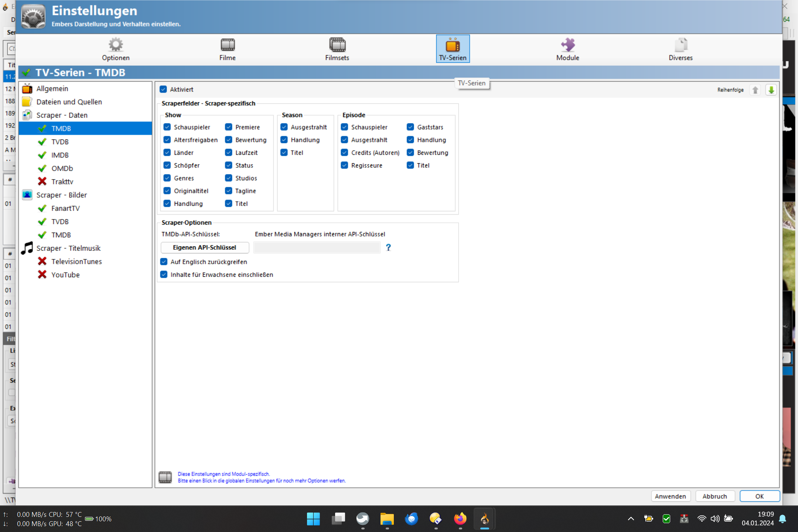Select the TV-Serien settings tab
The height and width of the screenshot is (532, 798).
tap(453, 49)
